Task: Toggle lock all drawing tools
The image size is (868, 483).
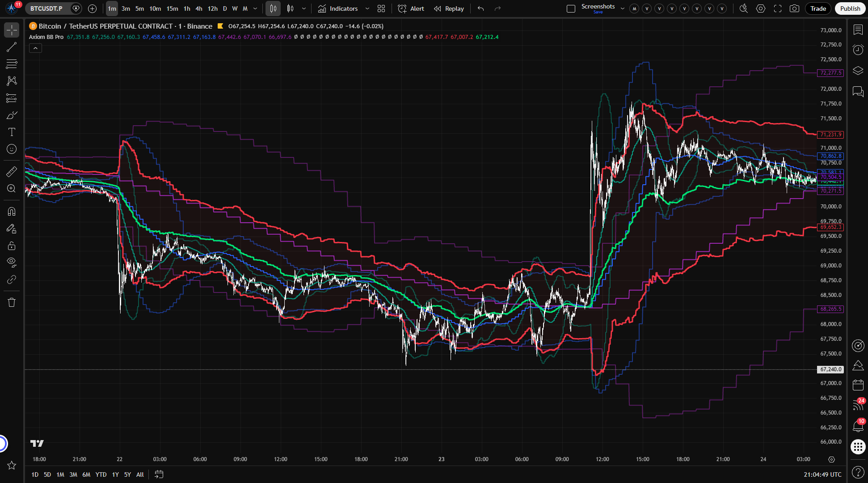Action: (12, 246)
